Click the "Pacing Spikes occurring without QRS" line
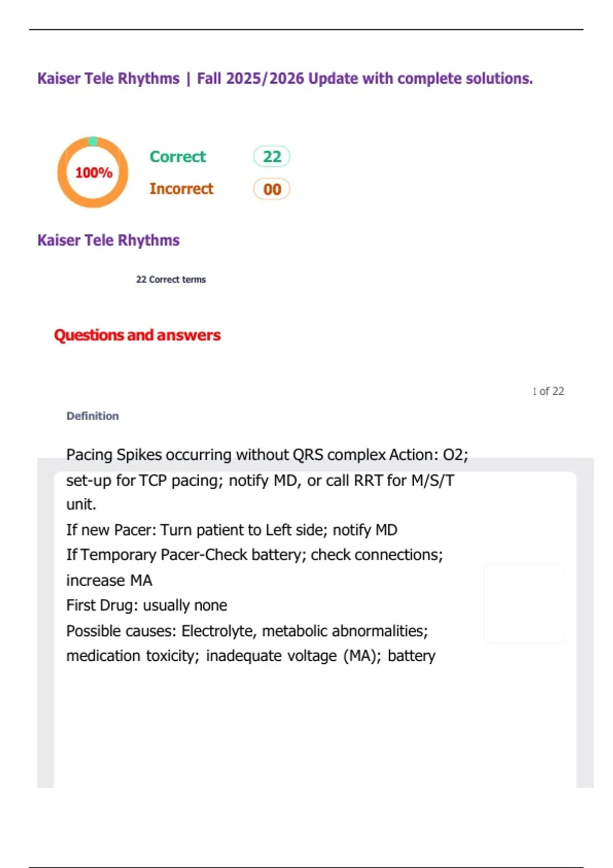Screen dimensions: 613x868 [x=267, y=454]
